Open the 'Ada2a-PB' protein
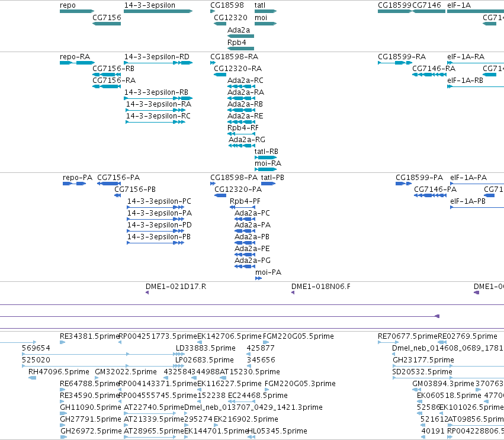Screen dimensions: 504x440 [x=252, y=237]
